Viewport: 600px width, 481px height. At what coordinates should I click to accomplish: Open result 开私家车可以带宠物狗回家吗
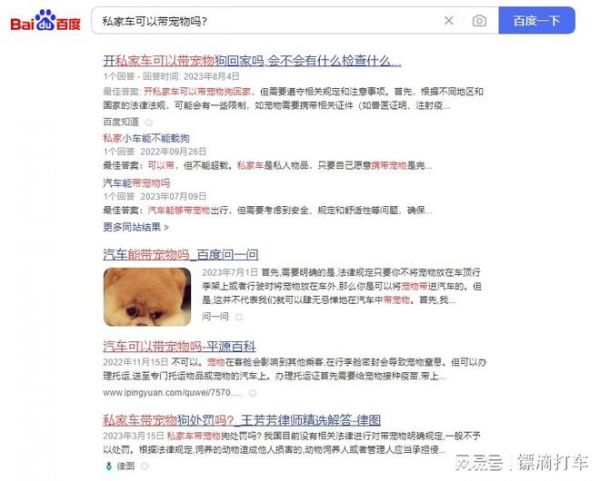[x=252, y=60]
